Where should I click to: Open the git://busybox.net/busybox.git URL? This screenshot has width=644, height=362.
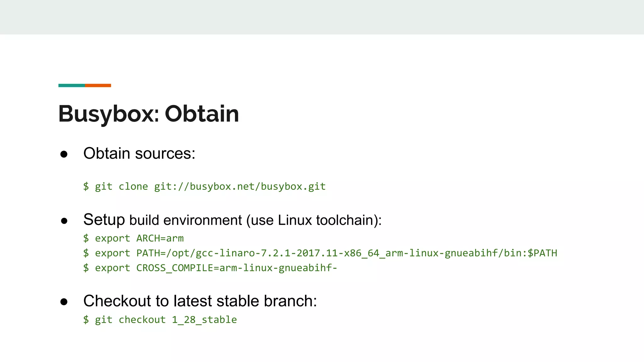[240, 186]
